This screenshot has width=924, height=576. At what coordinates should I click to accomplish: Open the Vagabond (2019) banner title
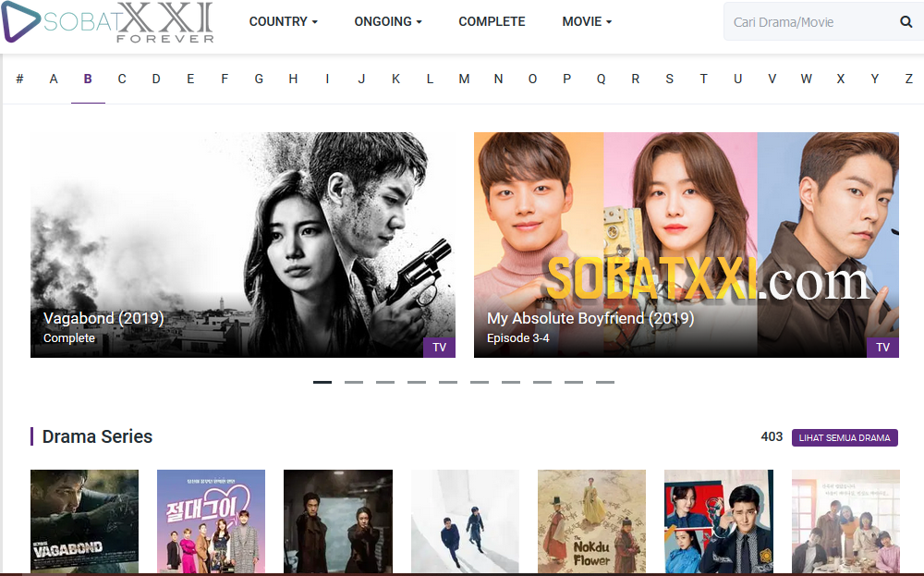click(103, 318)
